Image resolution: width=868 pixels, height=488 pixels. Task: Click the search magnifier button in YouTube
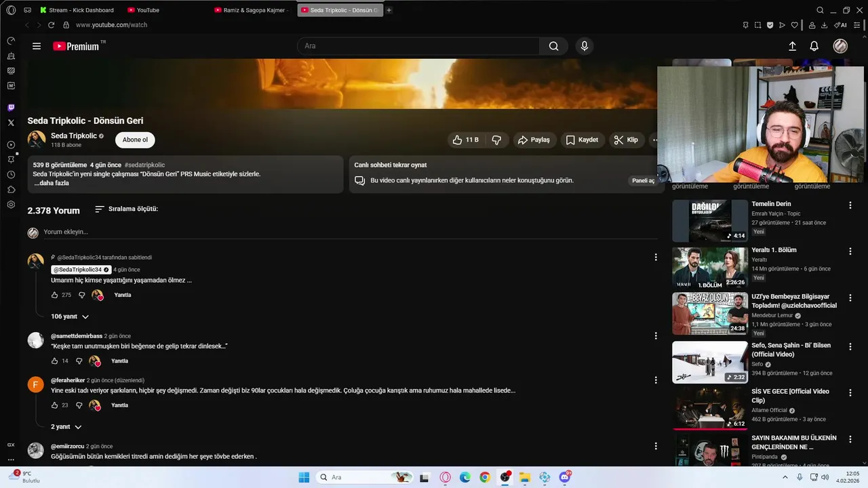[x=553, y=46]
